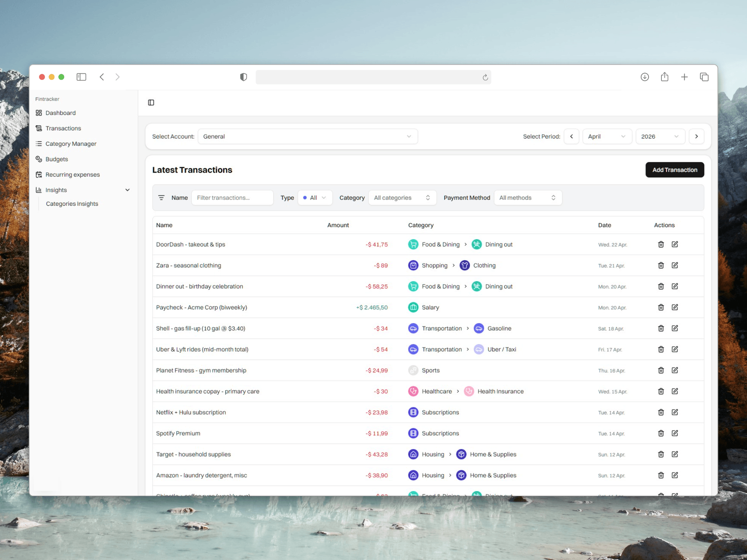Open the All categories filter dropdown
747x560 pixels.
[402, 198]
